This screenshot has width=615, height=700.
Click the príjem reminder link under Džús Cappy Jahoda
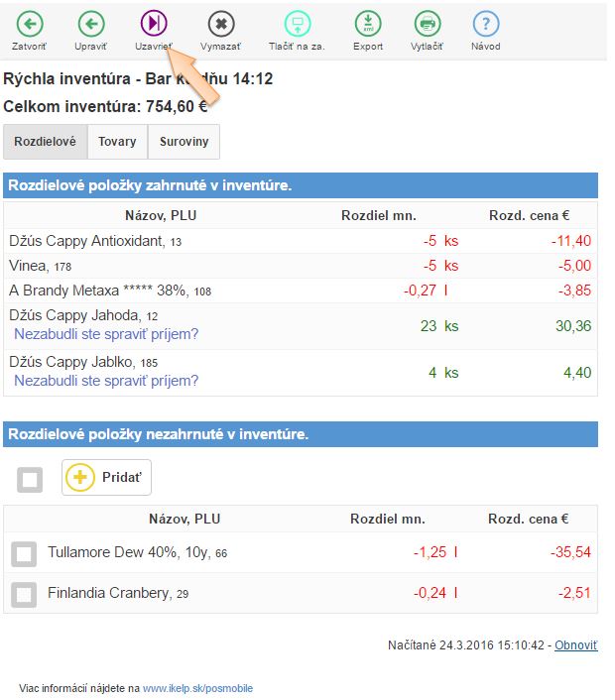(x=106, y=335)
